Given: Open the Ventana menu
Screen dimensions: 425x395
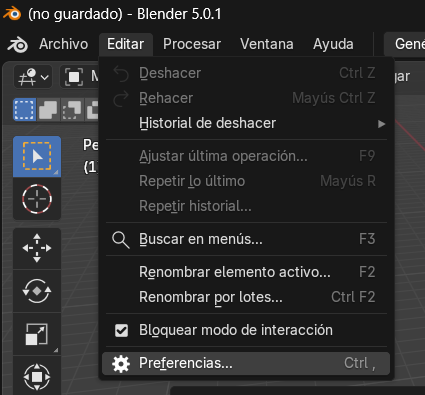Looking at the screenshot, I should [267, 44].
